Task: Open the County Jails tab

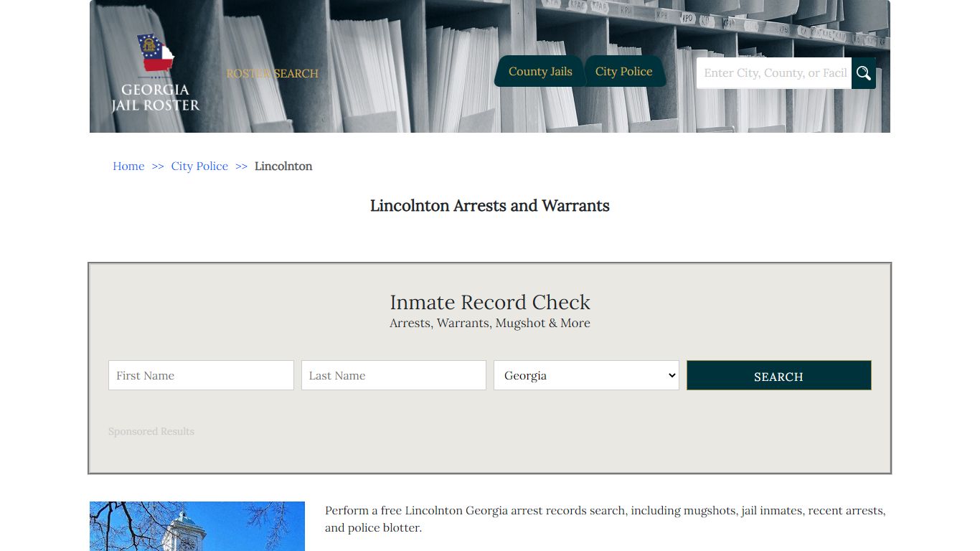Action: pos(540,71)
